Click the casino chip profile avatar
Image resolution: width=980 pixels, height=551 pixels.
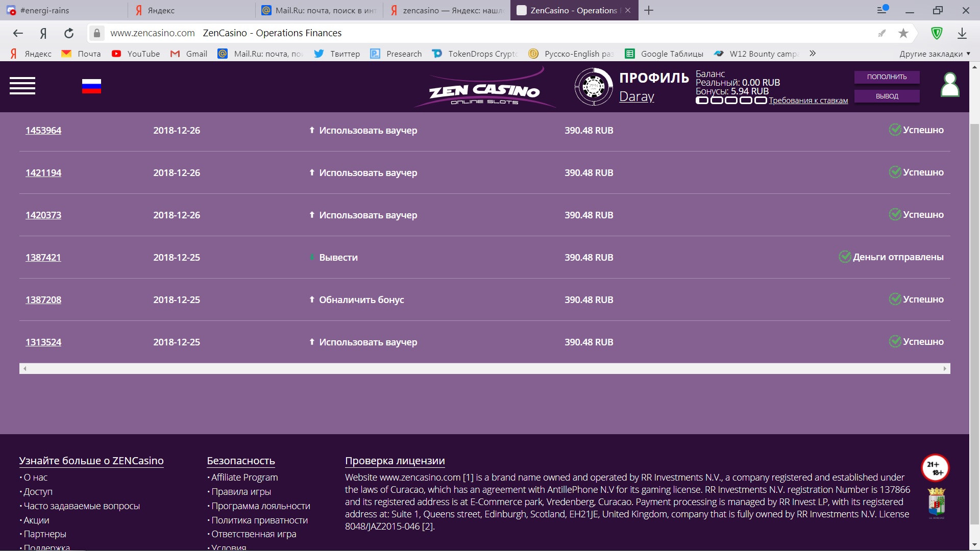point(593,87)
